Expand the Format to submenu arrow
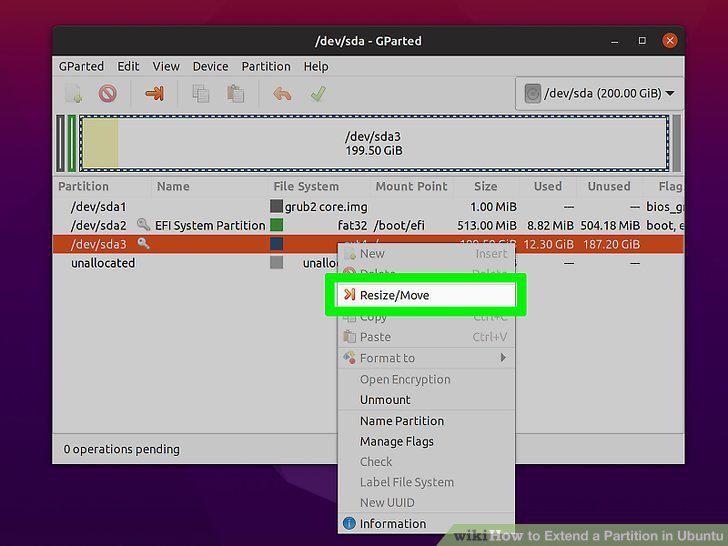This screenshot has width=728, height=546. 503,358
